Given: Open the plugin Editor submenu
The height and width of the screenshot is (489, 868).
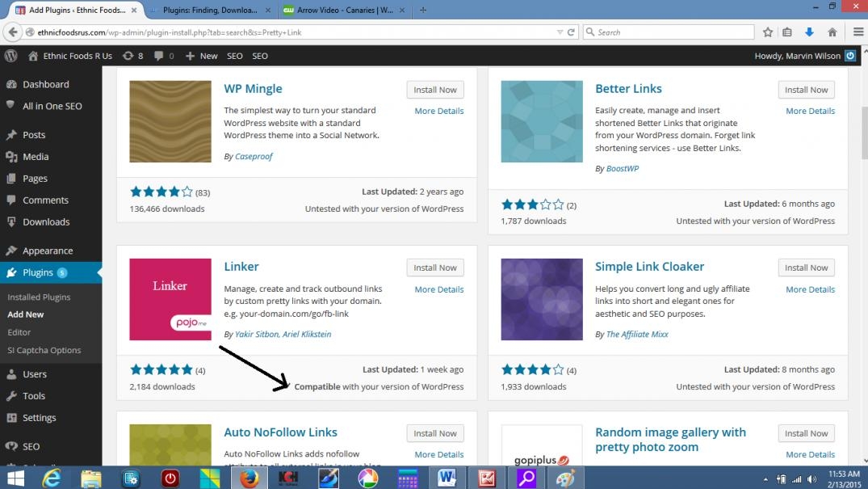Looking at the screenshot, I should pos(19,332).
